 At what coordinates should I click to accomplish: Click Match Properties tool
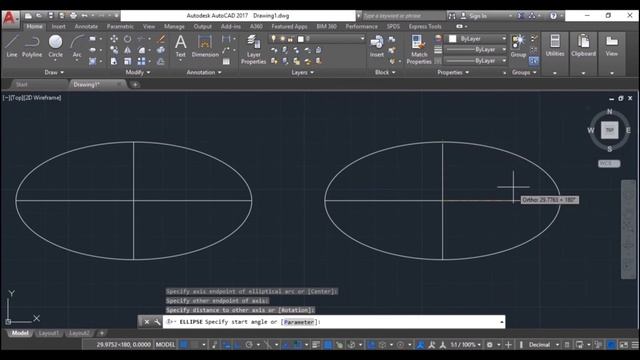tap(419, 49)
